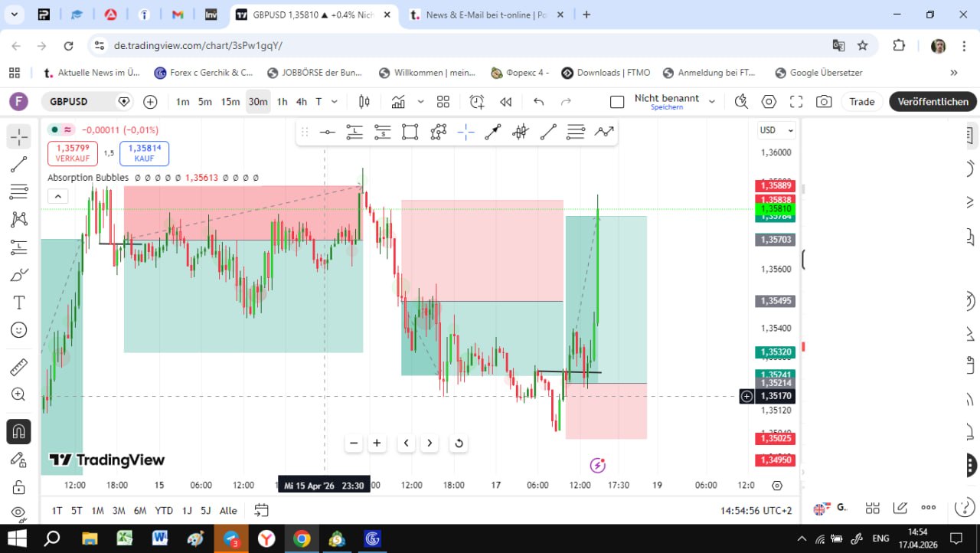This screenshot has width=980, height=553.
Task: Toggle lock all drawings padlock
Action: [18, 487]
